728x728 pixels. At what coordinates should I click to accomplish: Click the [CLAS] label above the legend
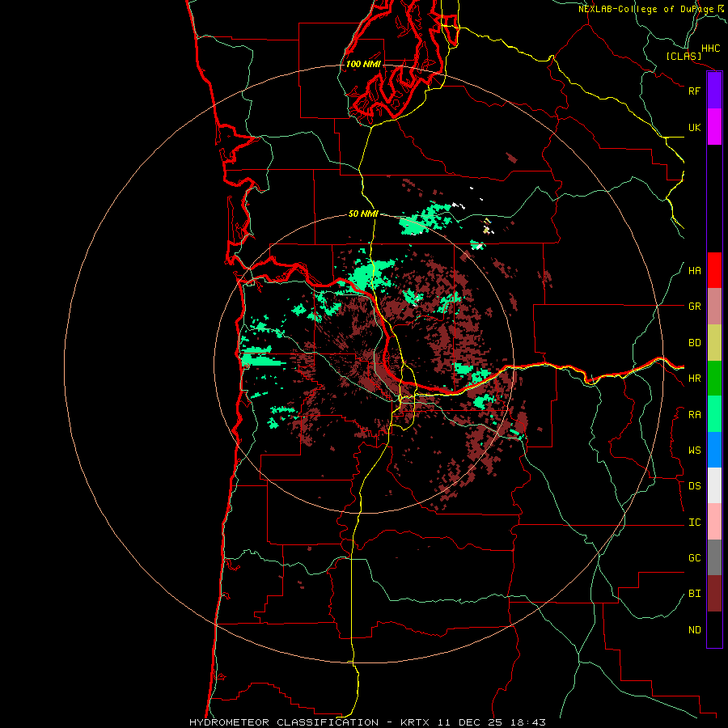coord(684,56)
